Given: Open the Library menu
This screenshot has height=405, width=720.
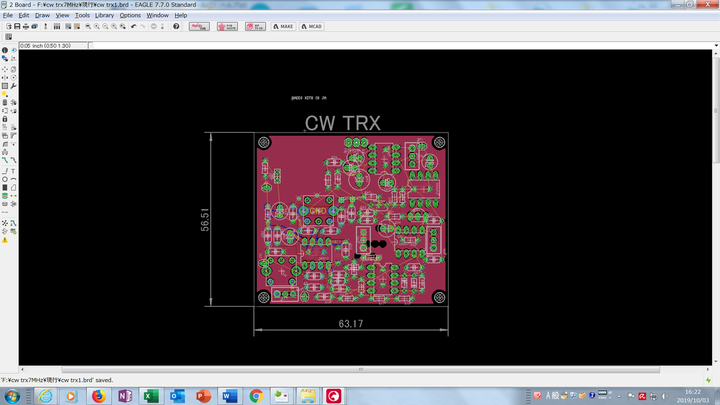Looking at the screenshot, I should [x=104, y=16].
